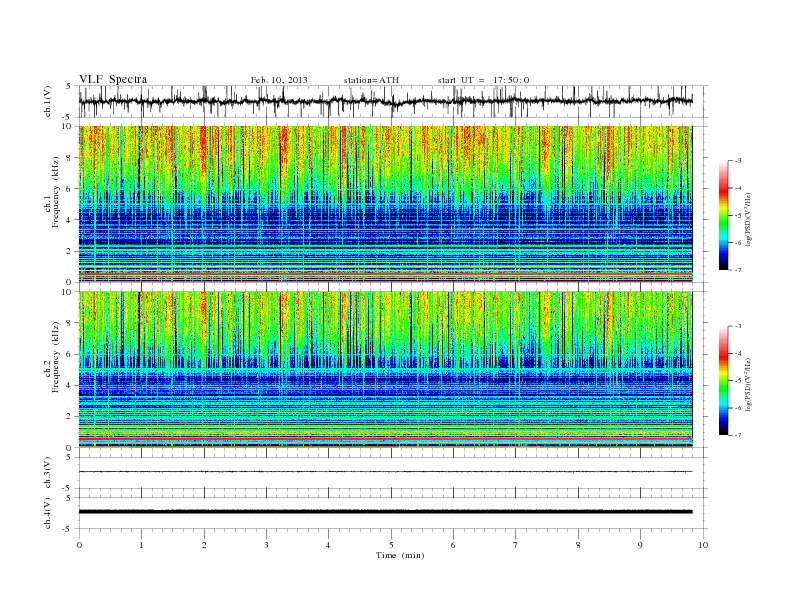Click the ch.2 colorbar "log(PSD)(V²/Hz)" label
This screenshot has width=792, height=612.
point(749,383)
